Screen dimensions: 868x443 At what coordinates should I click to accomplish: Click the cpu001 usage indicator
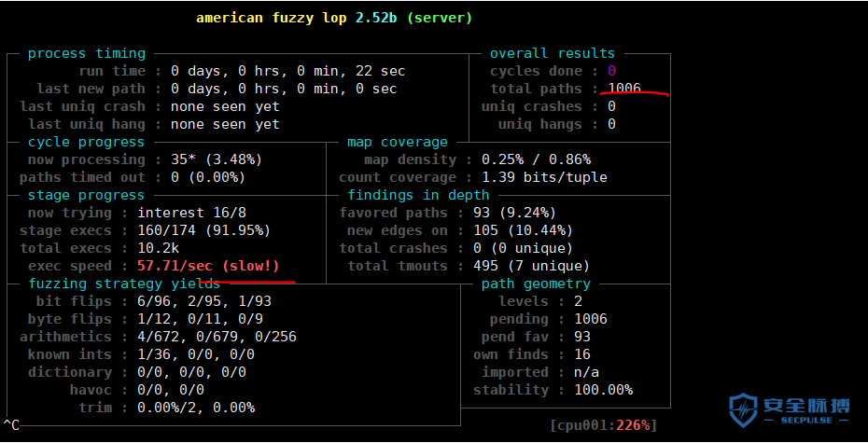coord(603,425)
